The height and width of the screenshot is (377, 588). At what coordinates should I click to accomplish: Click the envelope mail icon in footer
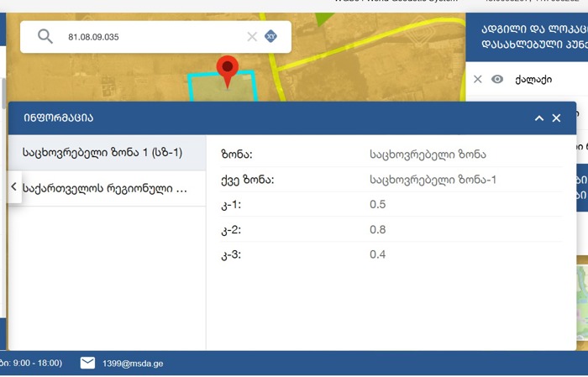point(87,363)
